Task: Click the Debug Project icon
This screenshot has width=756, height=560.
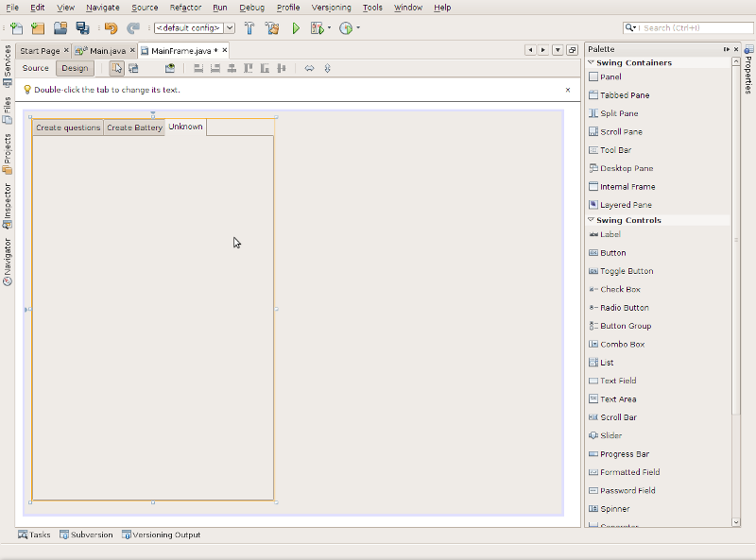Action: click(x=317, y=28)
